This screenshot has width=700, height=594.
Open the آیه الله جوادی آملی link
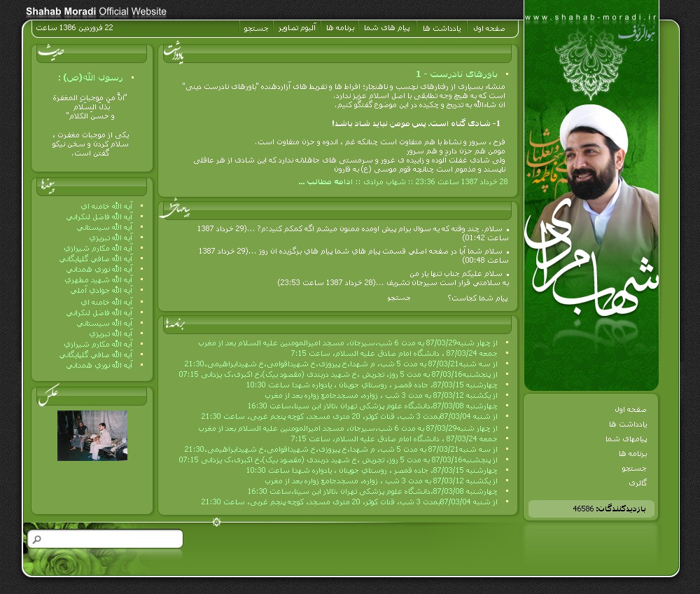(x=101, y=290)
